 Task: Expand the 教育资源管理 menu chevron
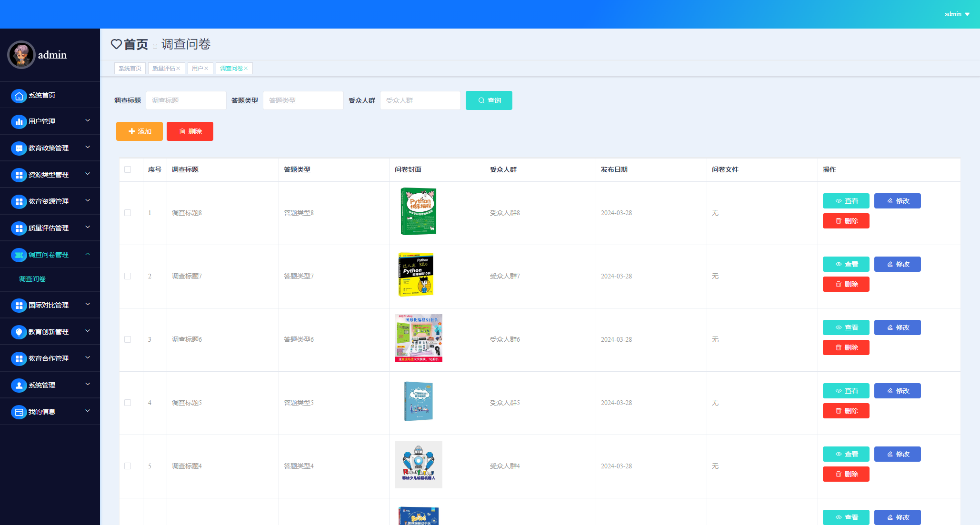tap(88, 201)
